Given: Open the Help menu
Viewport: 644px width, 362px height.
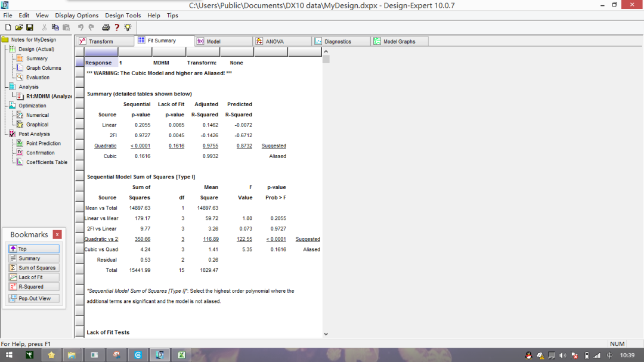Looking at the screenshot, I should coord(154,15).
